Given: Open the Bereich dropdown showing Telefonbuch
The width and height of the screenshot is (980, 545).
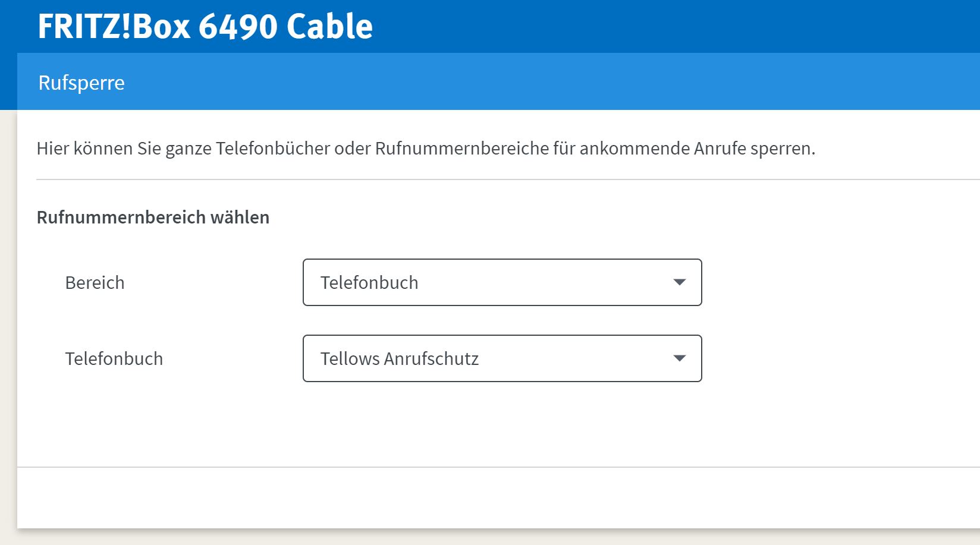Looking at the screenshot, I should click(501, 282).
